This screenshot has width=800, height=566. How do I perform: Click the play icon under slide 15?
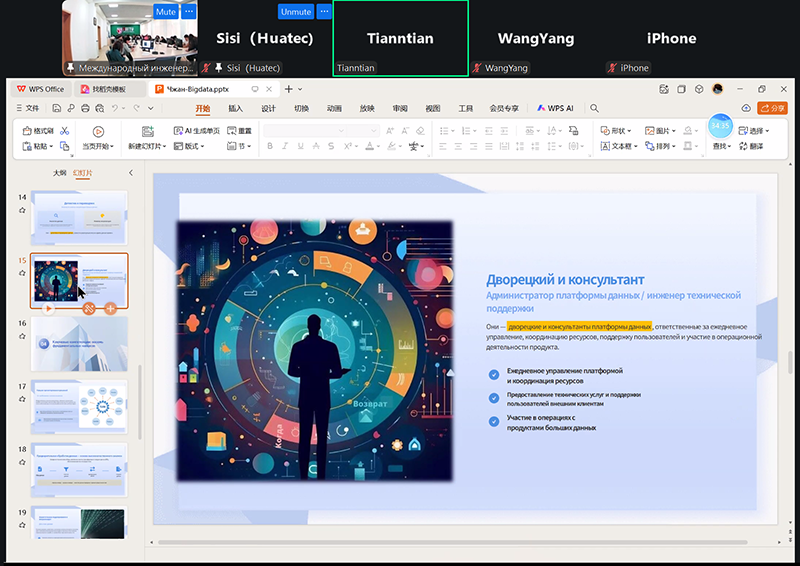pos(46,308)
